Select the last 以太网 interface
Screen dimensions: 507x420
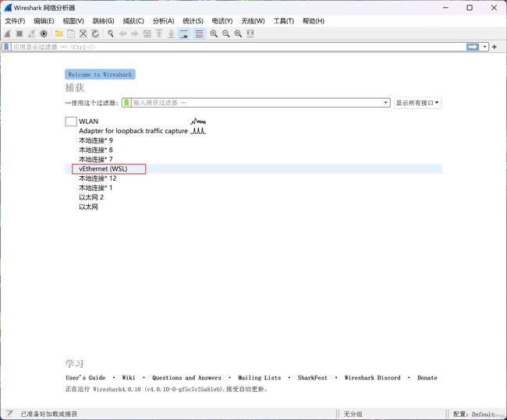click(253, 206)
